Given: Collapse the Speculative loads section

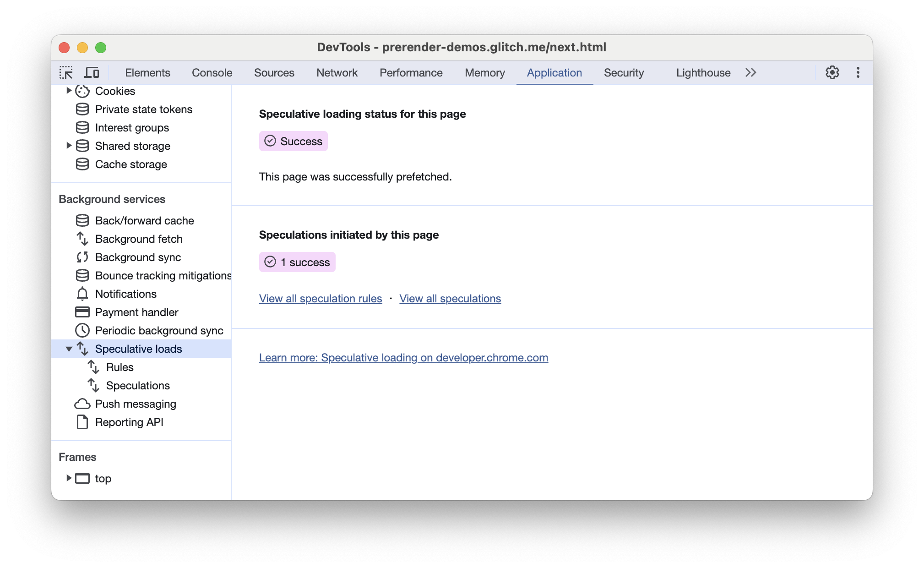Looking at the screenshot, I should tap(68, 349).
